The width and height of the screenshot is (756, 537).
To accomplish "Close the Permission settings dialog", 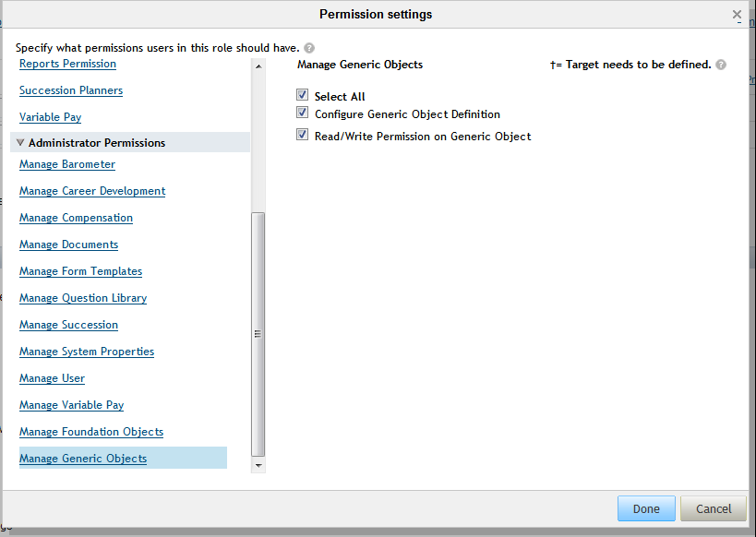I will point(737,15).
